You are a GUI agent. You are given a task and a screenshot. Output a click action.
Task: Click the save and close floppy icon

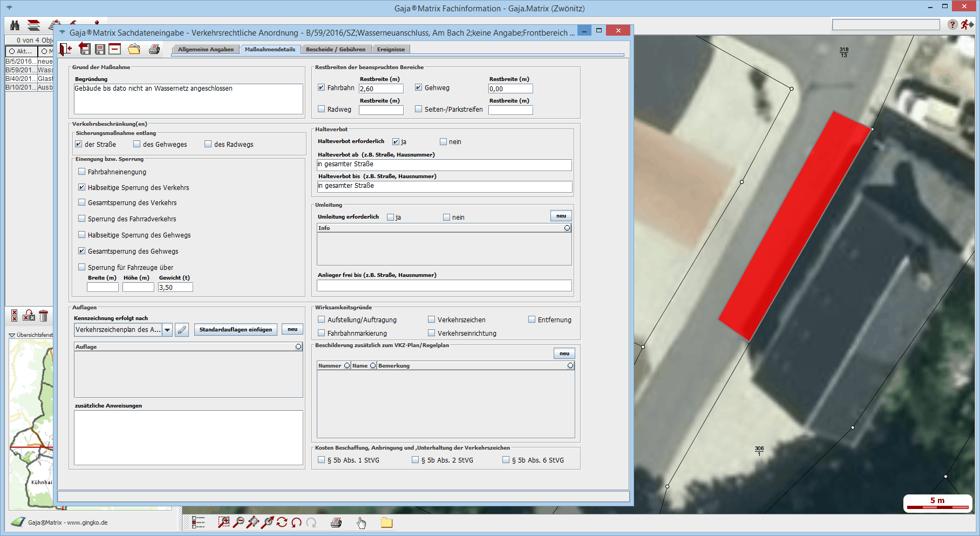[x=85, y=49]
